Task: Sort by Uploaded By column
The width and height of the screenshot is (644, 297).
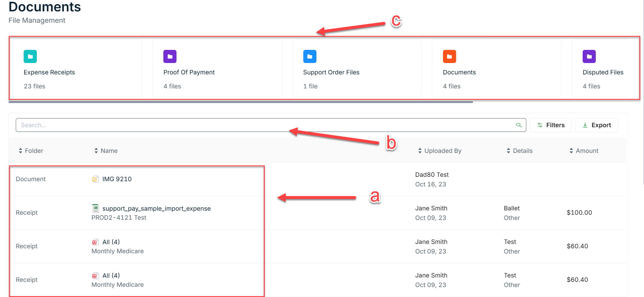Action: [440, 151]
